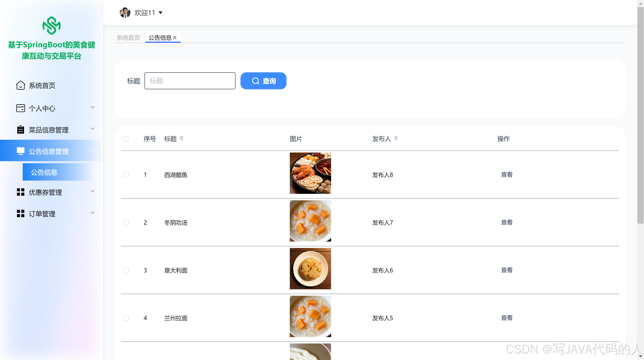Open the 欢迎11 user dropdown arrow
644x360 pixels.
[x=161, y=13]
